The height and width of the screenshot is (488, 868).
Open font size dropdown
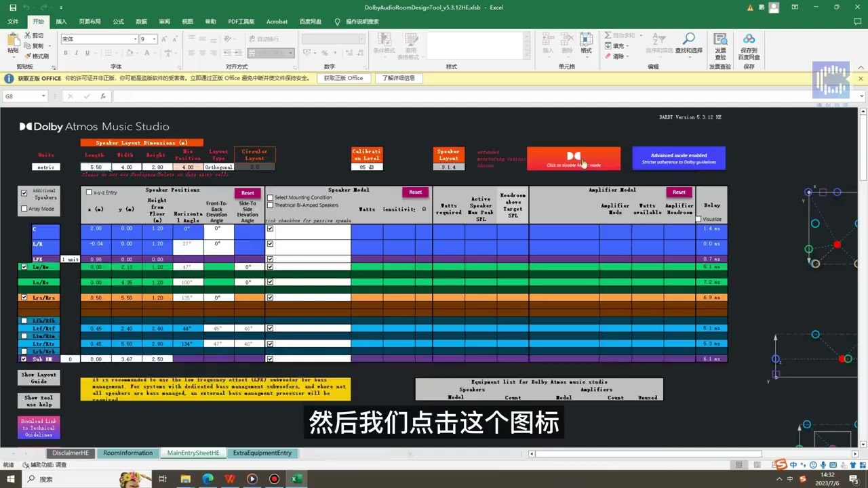point(155,39)
